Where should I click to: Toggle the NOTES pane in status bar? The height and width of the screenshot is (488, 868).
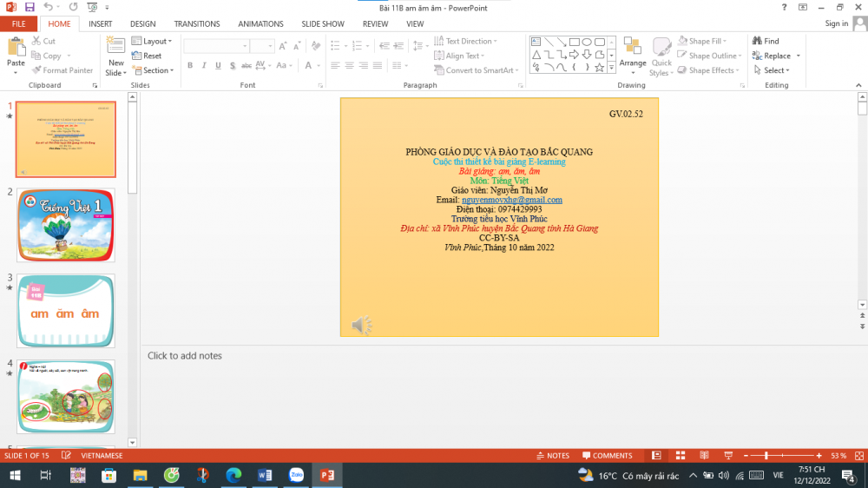click(552, 456)
